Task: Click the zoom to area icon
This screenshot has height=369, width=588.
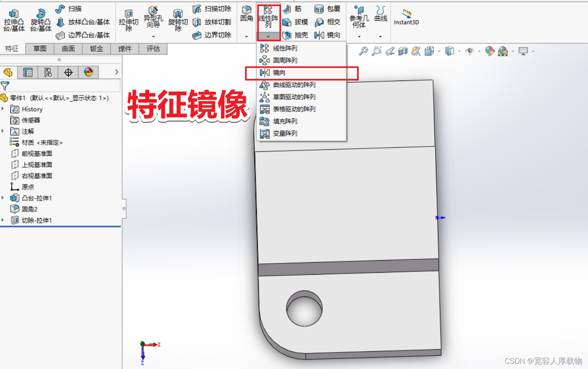Action: pyautogui.click(x=376, y=51)
